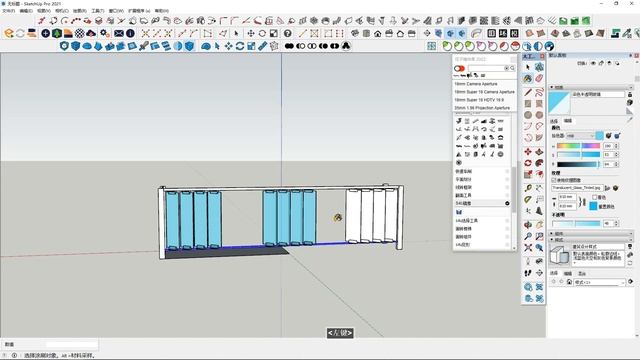Click the plugin panel search field

coord(488,68)
